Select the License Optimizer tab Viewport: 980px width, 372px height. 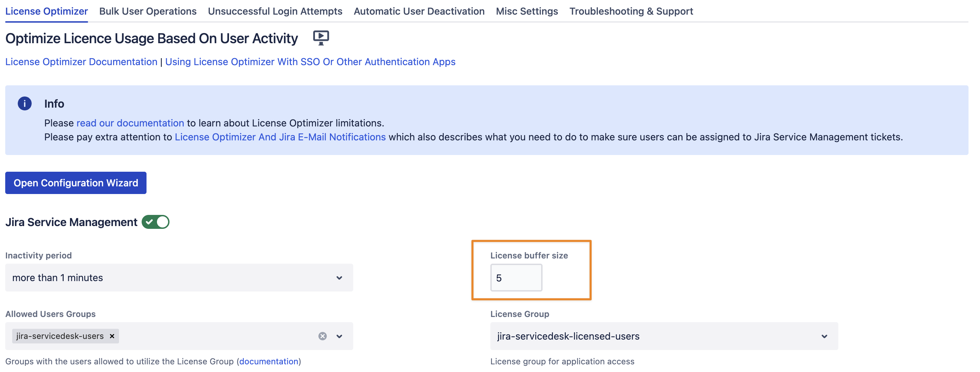46,11
